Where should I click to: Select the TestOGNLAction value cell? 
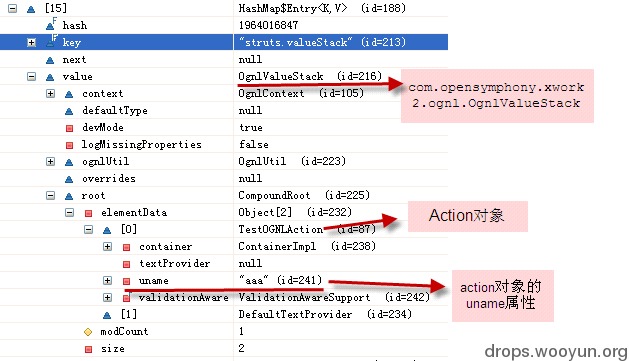[x=341, y=229]
